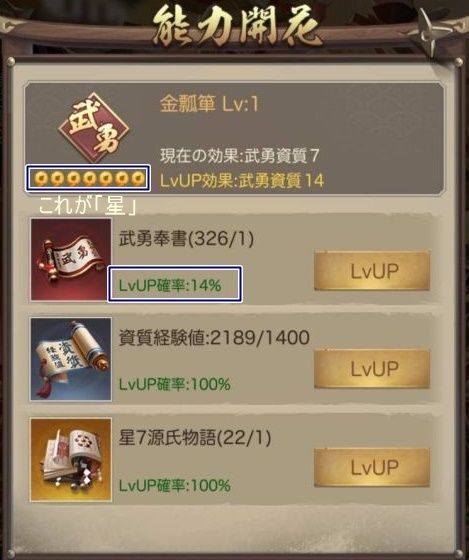Image resolution: width=469 pixels, height=560 pixels.
Task: Select the 武勇奉書 red scroll icon
Action: (x=71, y=260)
